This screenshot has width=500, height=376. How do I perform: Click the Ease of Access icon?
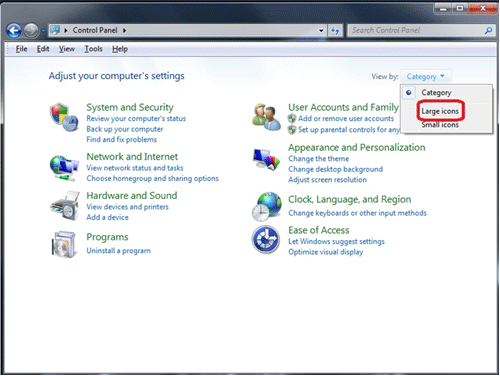tap(266, 239)
